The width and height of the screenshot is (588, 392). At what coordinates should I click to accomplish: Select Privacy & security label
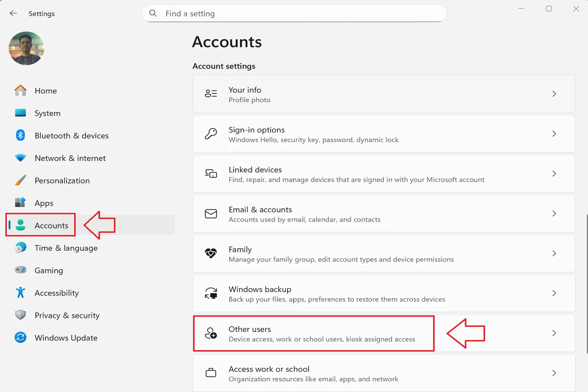click(x=67, y=315)
